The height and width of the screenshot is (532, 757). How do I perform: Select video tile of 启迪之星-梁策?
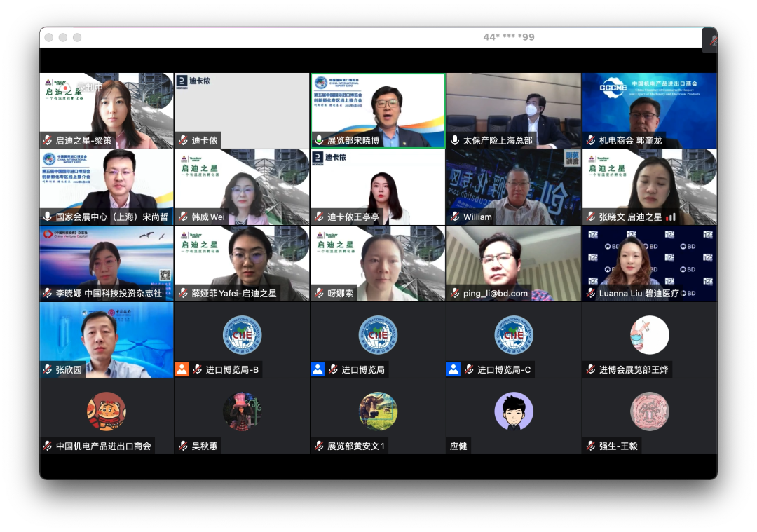[107, 111]
